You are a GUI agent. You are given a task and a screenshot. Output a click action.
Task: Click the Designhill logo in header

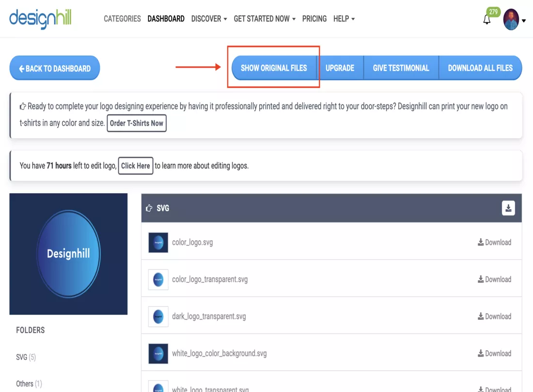click(x=40, y=18)
